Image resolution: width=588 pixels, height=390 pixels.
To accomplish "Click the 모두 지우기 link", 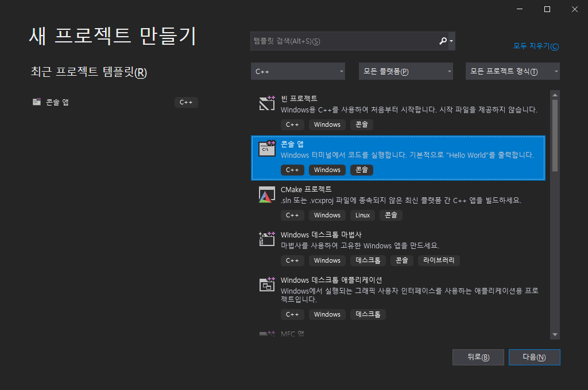I will click(536, 46).
